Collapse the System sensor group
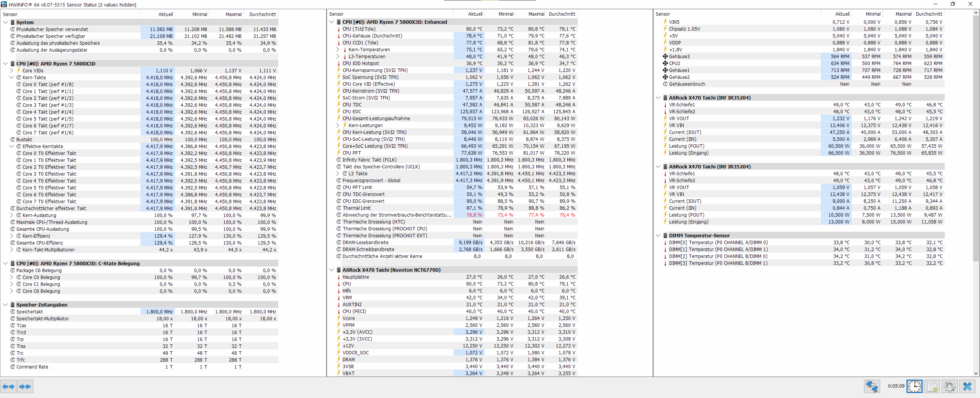980x398 pixels. pyautogui.click(x=5, y=23)
